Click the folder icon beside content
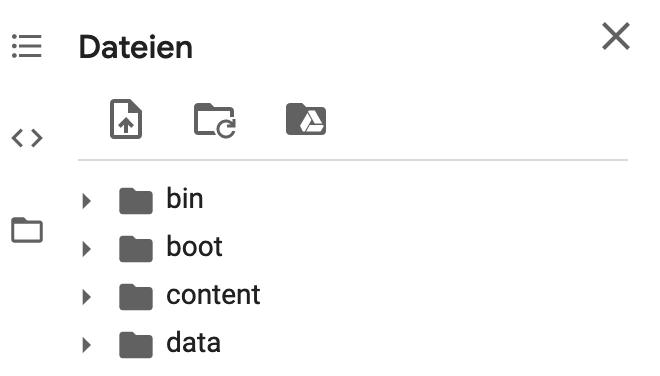 pyautogui.click(x=136, y=297)
